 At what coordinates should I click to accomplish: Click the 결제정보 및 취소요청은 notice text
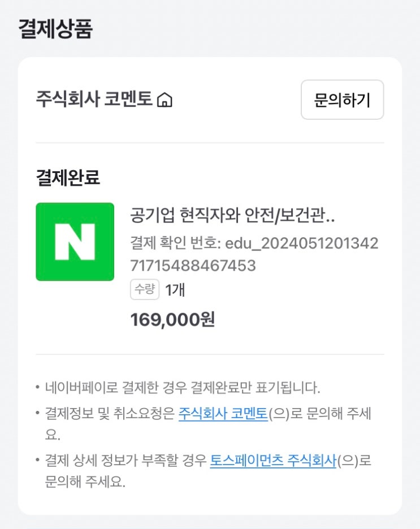tap(111, 413)
